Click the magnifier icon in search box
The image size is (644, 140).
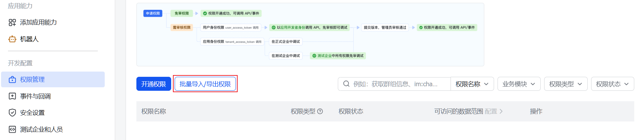(346, 84)
